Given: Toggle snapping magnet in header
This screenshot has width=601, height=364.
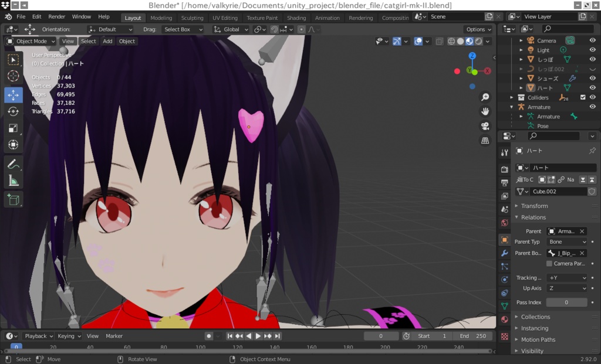Looking at the screenshot, I should (275, 29).
